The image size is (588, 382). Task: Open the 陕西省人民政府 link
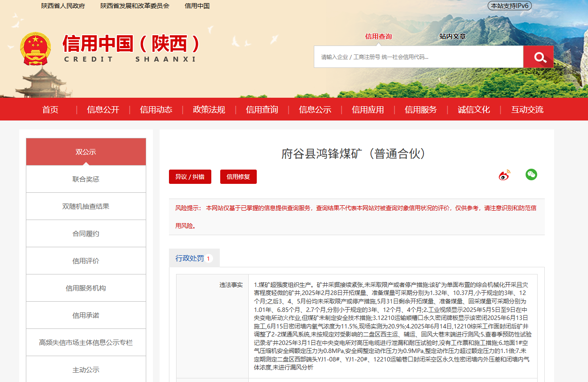click(x=63, y=6)
